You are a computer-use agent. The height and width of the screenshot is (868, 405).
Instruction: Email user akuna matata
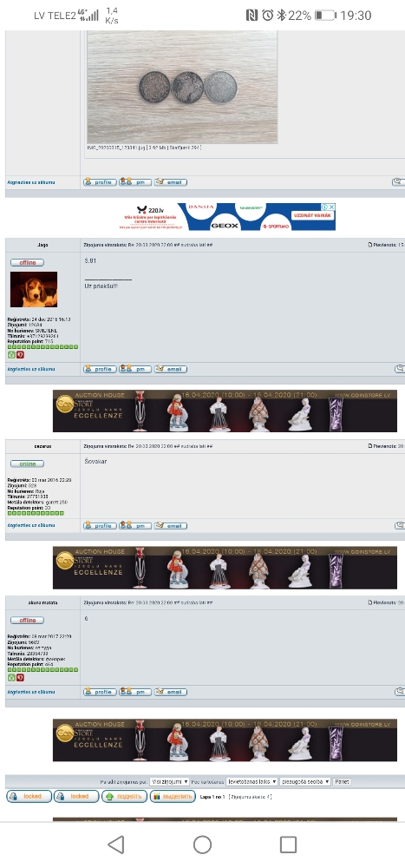click(x=170, y=692)
